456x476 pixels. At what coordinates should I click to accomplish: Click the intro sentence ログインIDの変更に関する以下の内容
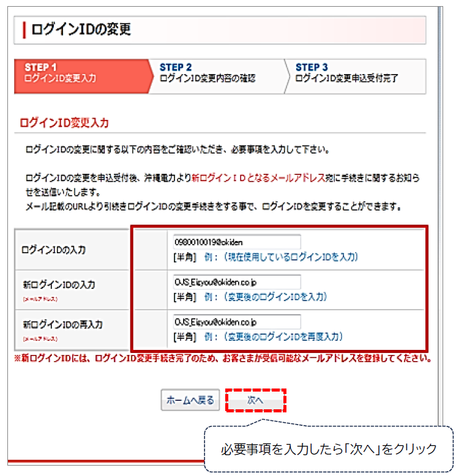coord(178,149)
